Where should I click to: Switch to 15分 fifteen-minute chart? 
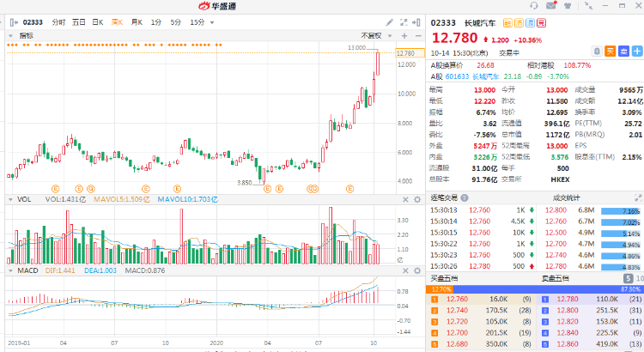tap(197, 22)
